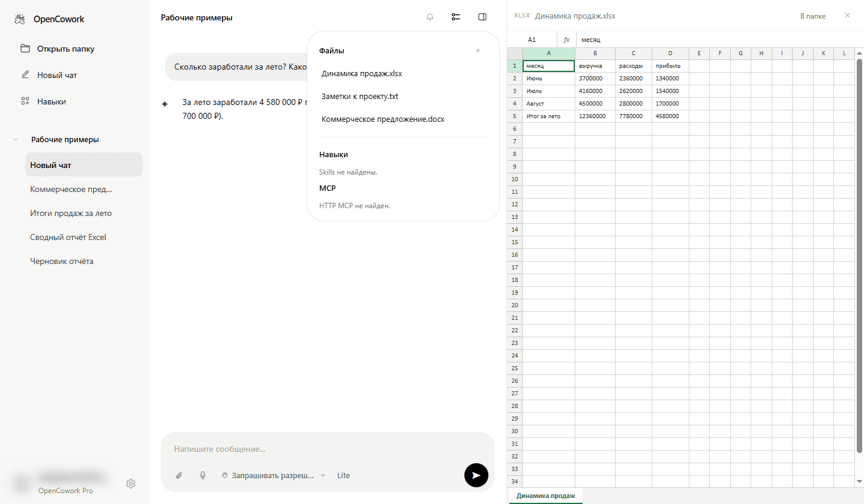Click the fx formula icon
Image resolution: width=864 pixels, height=504 pixels.
pyautogui.click(x=566, y=40)
